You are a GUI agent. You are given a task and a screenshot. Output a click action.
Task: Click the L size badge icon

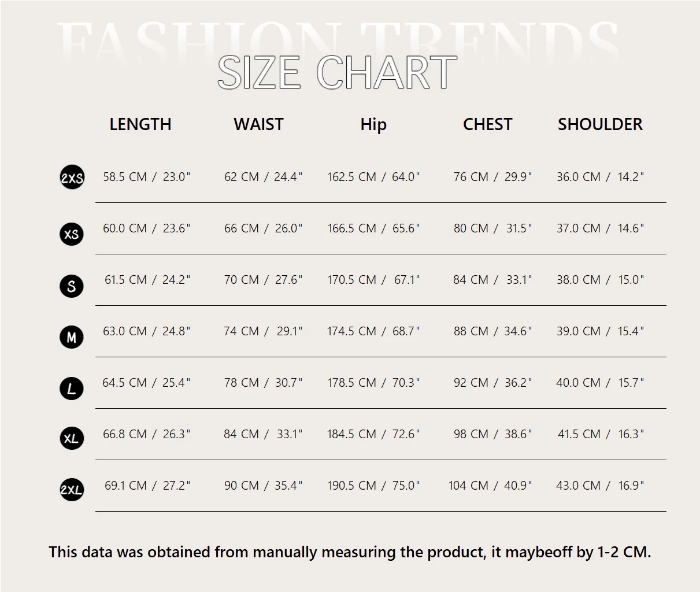pos(72,388)
